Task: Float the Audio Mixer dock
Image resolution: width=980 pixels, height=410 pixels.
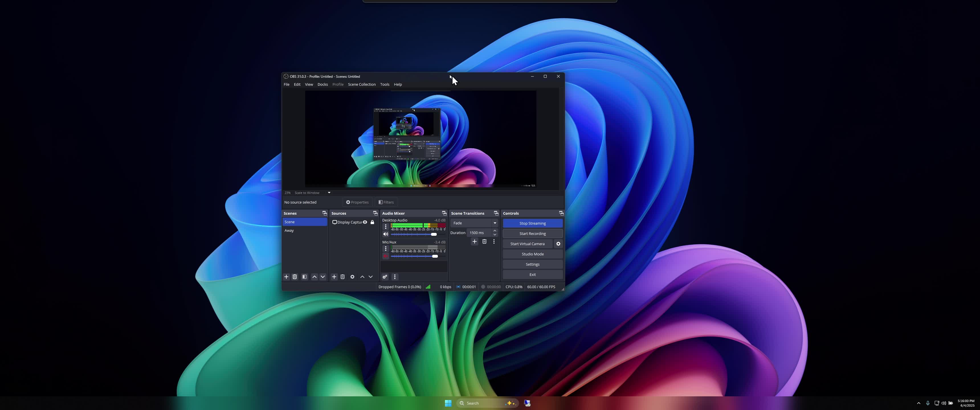Action: click(444, 213)
